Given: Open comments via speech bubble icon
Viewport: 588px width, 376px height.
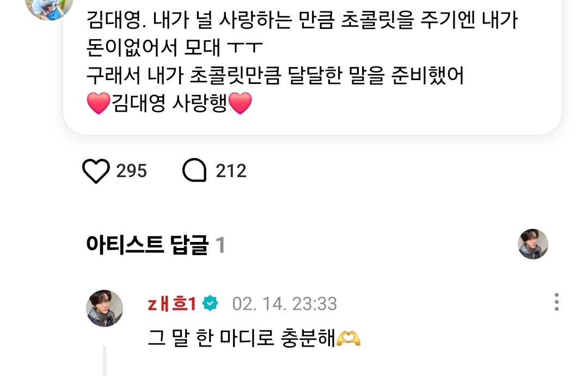Looking at the screenshot, I should pos(194,171).
